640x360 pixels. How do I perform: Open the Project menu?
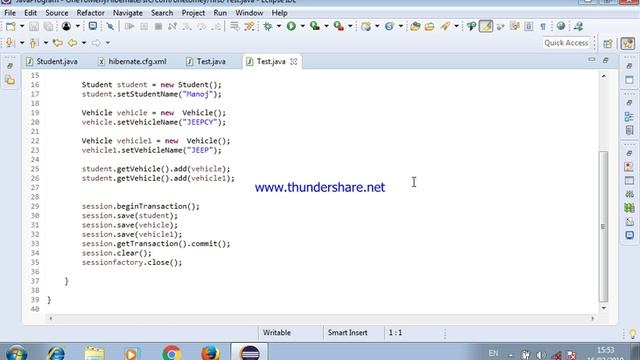pos(193,13)
